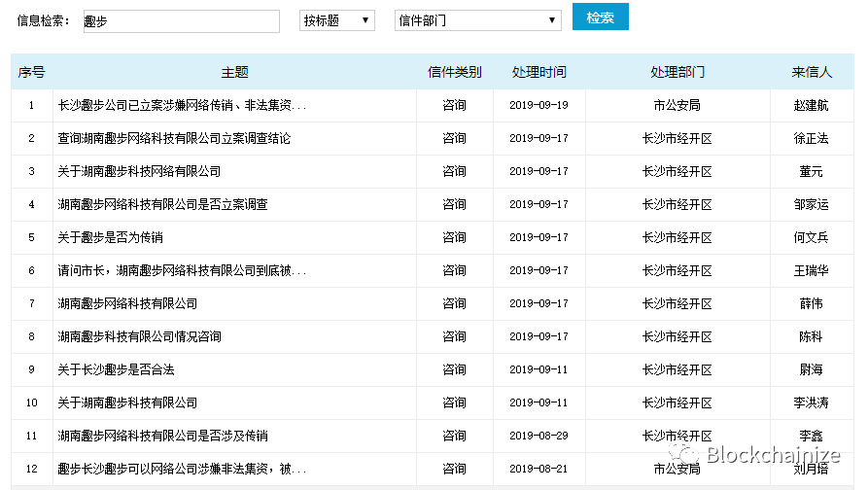Open letter 趣步长沙趣步可以网络公司涉嫌非法集资
The height and width of the screenshot is (490, 868).
[182, 469]
